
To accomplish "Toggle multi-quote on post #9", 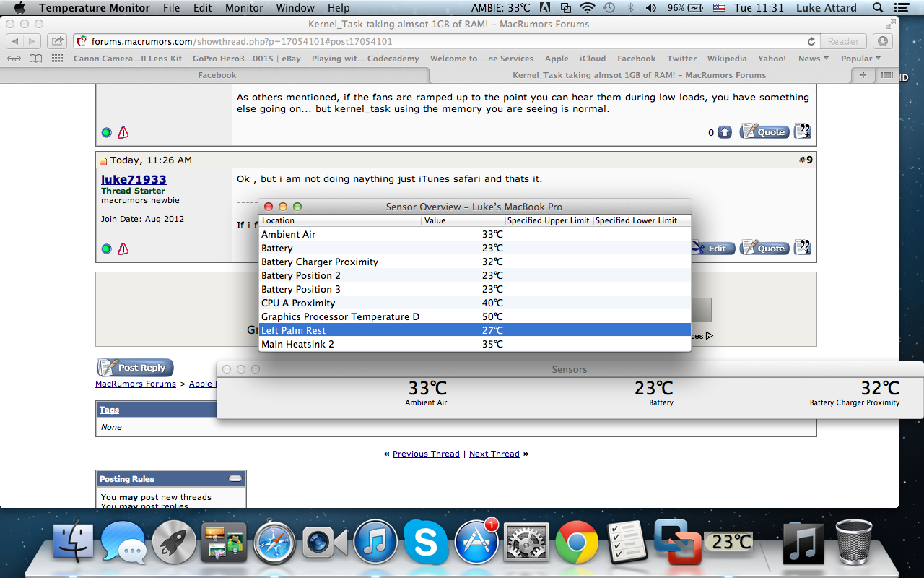I will 803,248.
